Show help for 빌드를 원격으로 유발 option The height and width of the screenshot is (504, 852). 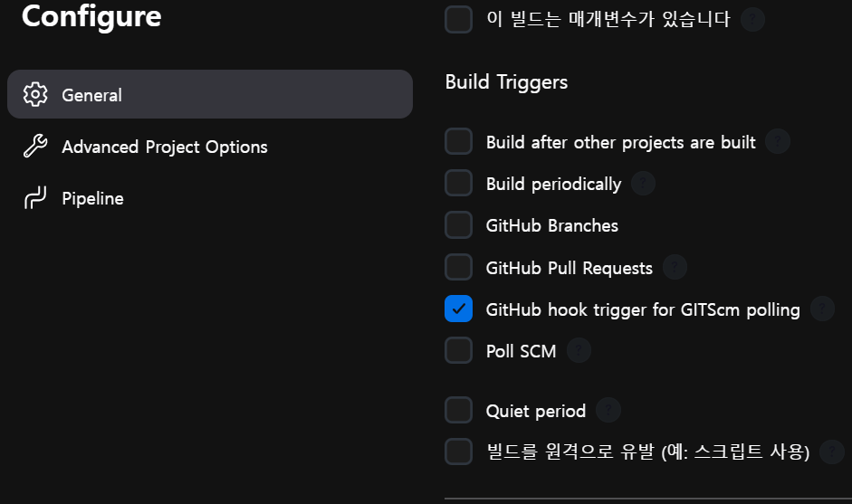[832, 452]
